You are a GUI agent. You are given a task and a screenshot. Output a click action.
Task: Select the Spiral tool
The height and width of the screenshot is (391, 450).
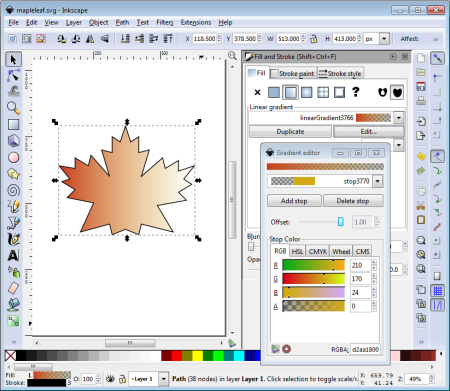[13, 190]
